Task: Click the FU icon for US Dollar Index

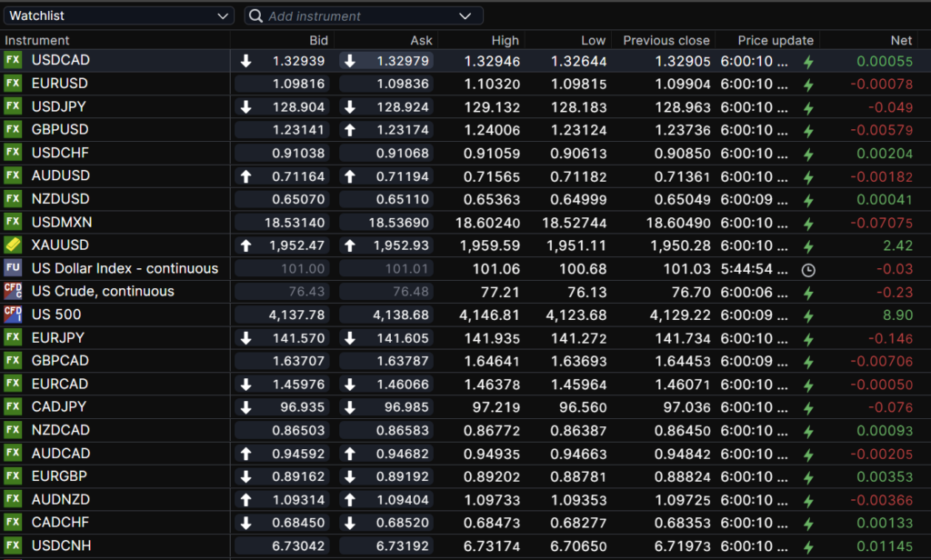Action: pyautogui.click(x=13, y=268)
